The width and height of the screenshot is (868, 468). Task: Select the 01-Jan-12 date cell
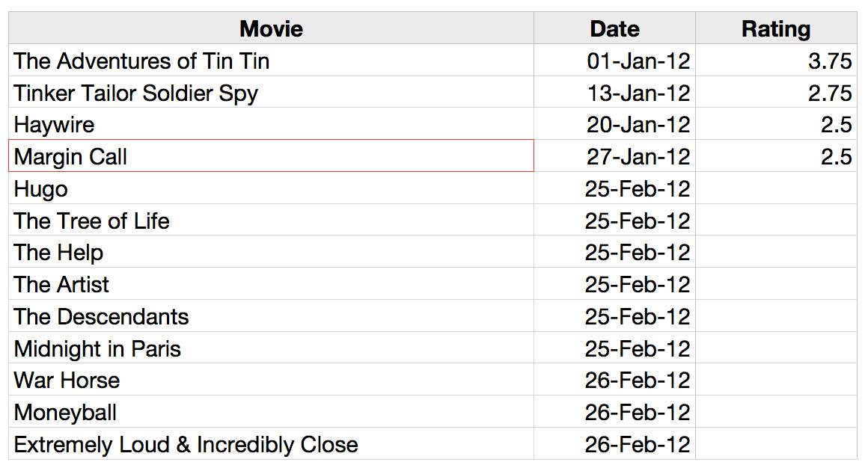[614, 61]
